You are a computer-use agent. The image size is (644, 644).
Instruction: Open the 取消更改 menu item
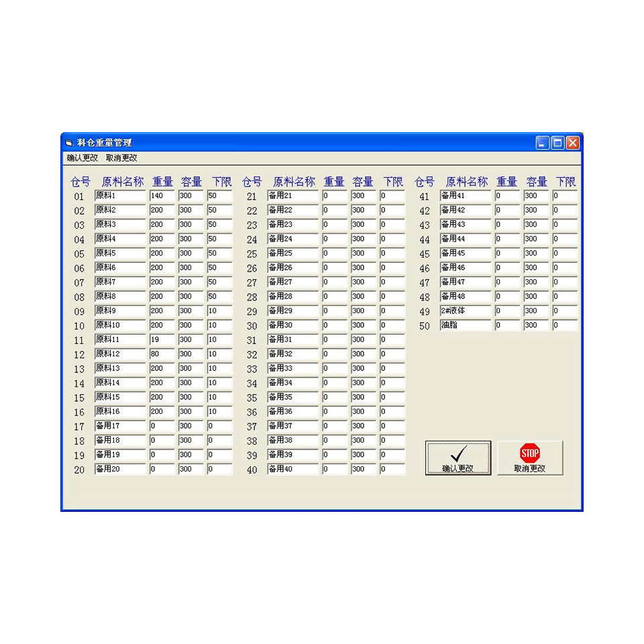(121, 158)
